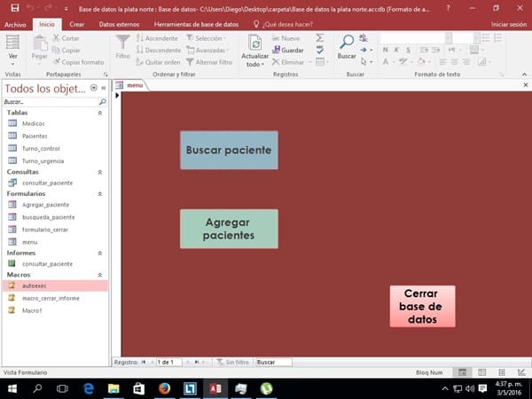Collapse the Macros group
The height and width of the screenshot is (399, 532).
(x=99, y=275)
